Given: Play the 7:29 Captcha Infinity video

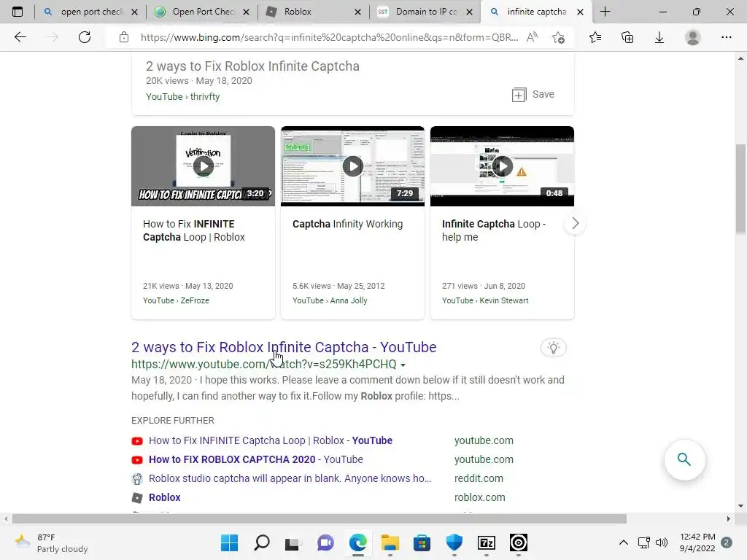Looking at the screenshot, I should [352, 166].
